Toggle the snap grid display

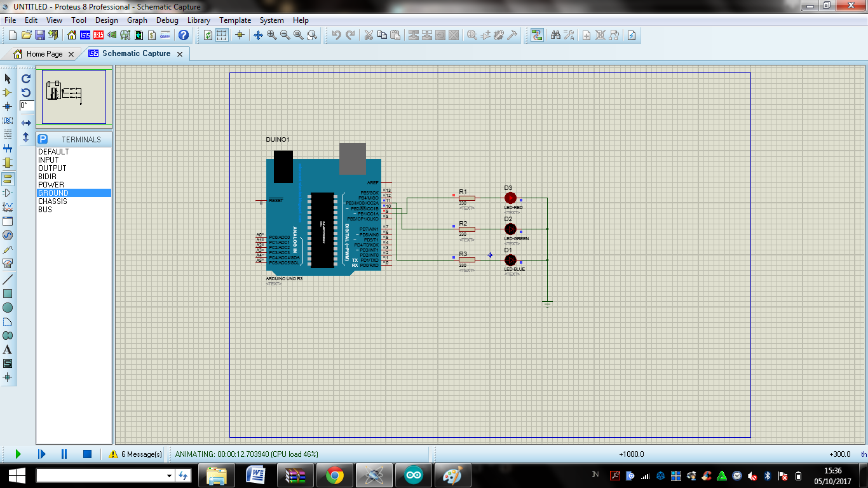(220, 36)
